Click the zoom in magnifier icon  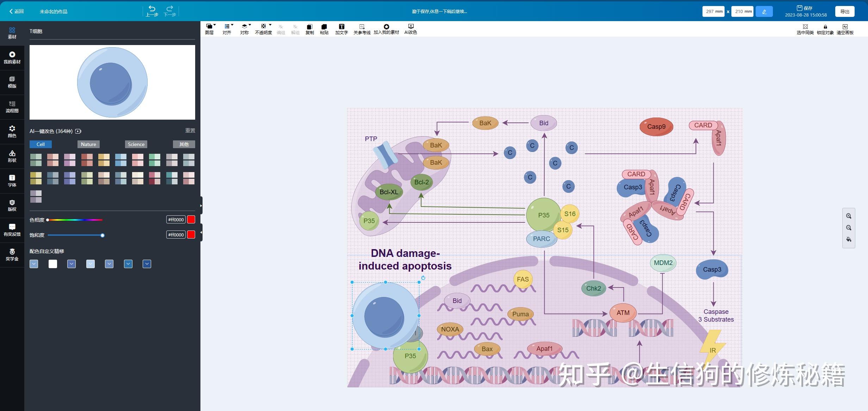(849, 216)
